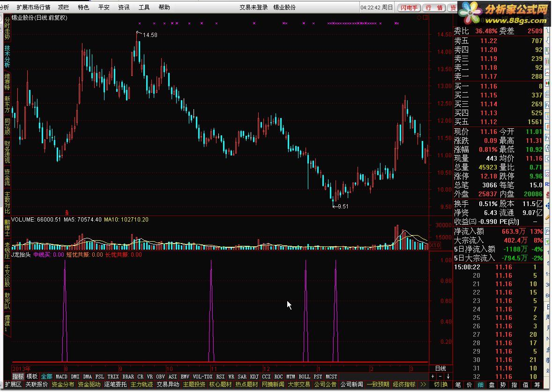
Task: Select the 财务透视 sidebar tab
Action: click(x=7, y=152)
